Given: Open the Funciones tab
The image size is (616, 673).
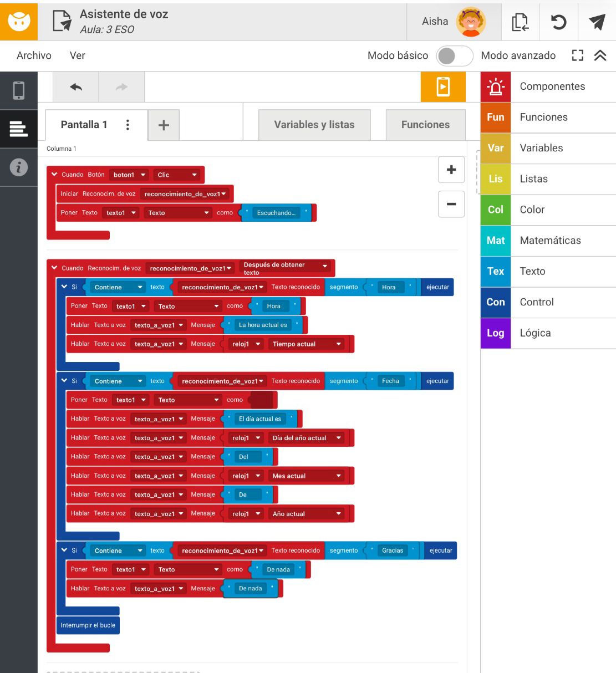Looking at the screenshot, I should point(425,125).
